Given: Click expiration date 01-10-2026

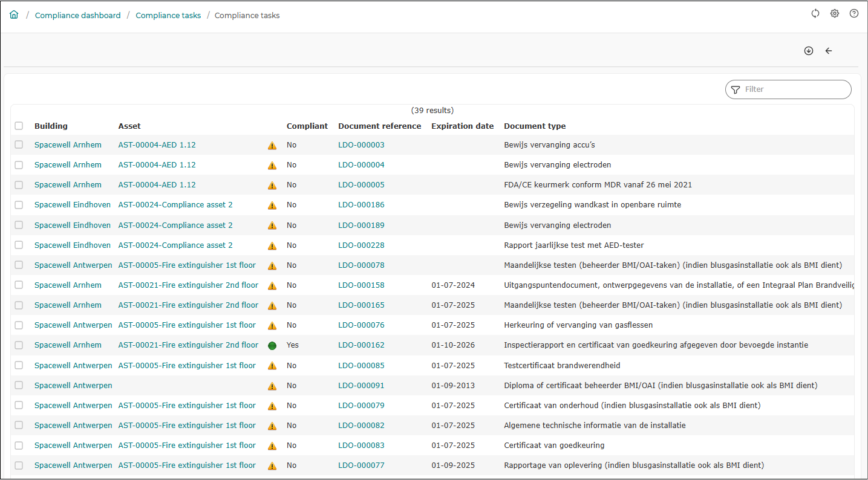Looking at the screenshot, I should coord(453,345).
